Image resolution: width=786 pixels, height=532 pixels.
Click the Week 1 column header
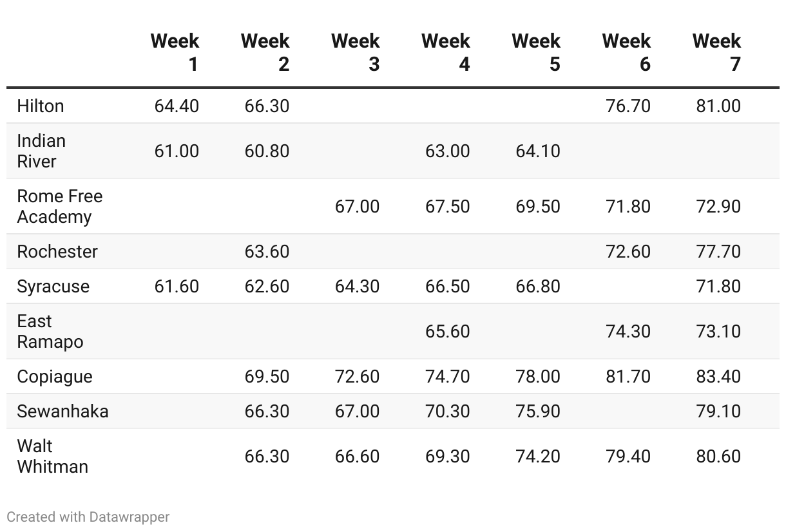pos(175,52)
